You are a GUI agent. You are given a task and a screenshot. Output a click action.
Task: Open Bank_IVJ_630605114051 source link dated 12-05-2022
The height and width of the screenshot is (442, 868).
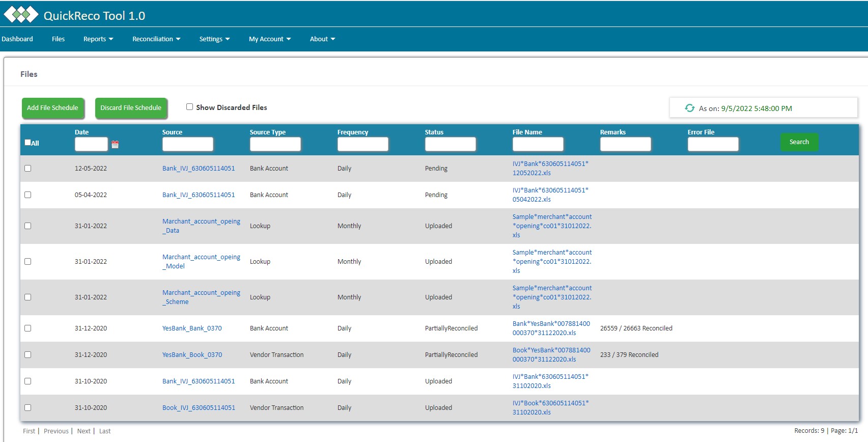(x=199, y=169)
